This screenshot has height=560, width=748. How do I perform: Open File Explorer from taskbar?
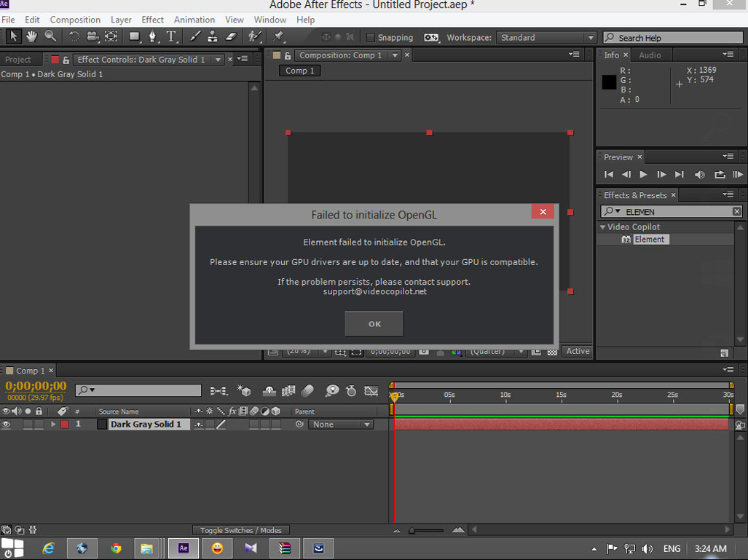pyautogui.click(x=146, y=548)
